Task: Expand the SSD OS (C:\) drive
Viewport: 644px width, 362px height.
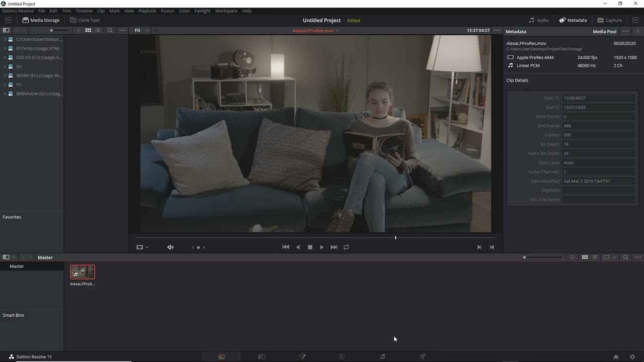Action: tap(5, 57)
